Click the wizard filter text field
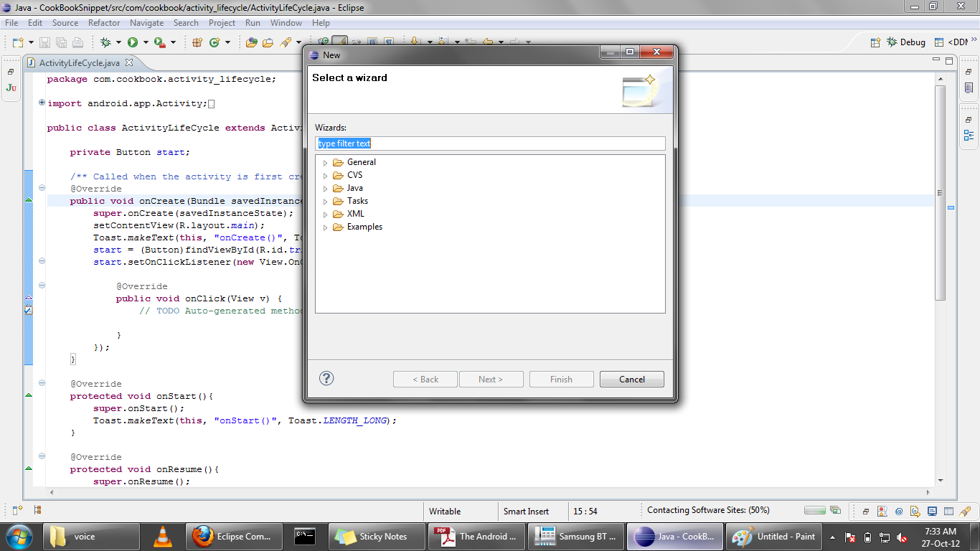 pos(490,143)
